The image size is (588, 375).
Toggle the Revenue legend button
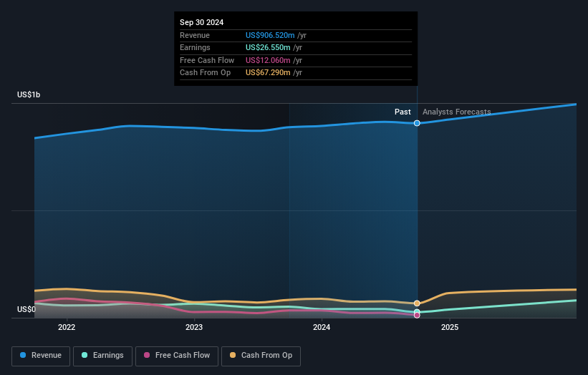point(41,356)
